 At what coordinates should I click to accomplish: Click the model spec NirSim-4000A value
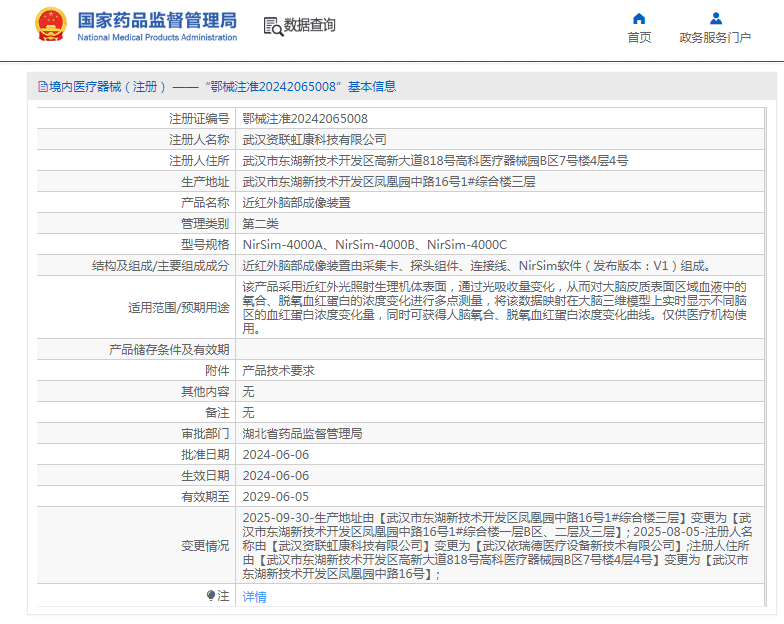click(284, 245)
